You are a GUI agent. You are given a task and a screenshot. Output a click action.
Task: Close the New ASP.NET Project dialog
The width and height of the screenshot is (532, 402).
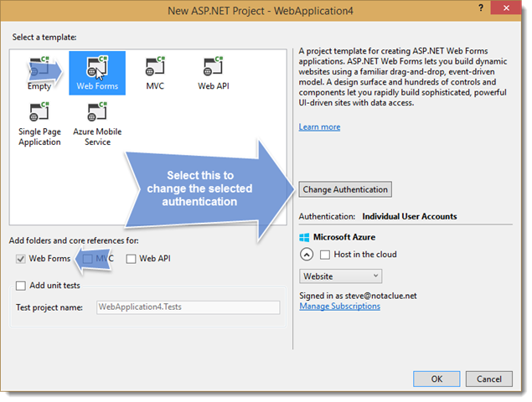(506, 8)
